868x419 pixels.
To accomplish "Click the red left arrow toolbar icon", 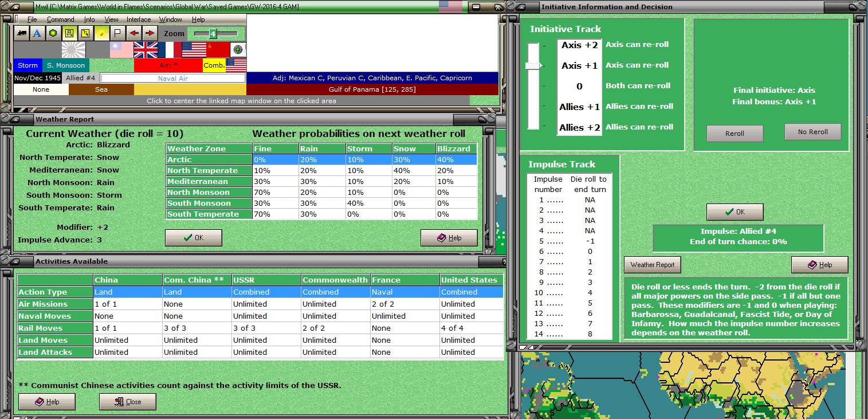I will point(133,33).
